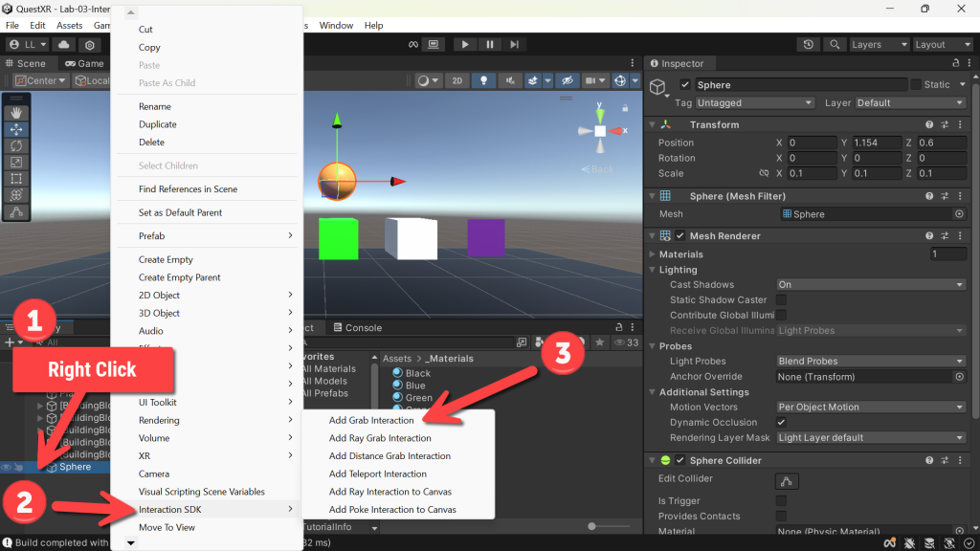Click Position Y input field
The image size is (980, 551).
[877, 143]
